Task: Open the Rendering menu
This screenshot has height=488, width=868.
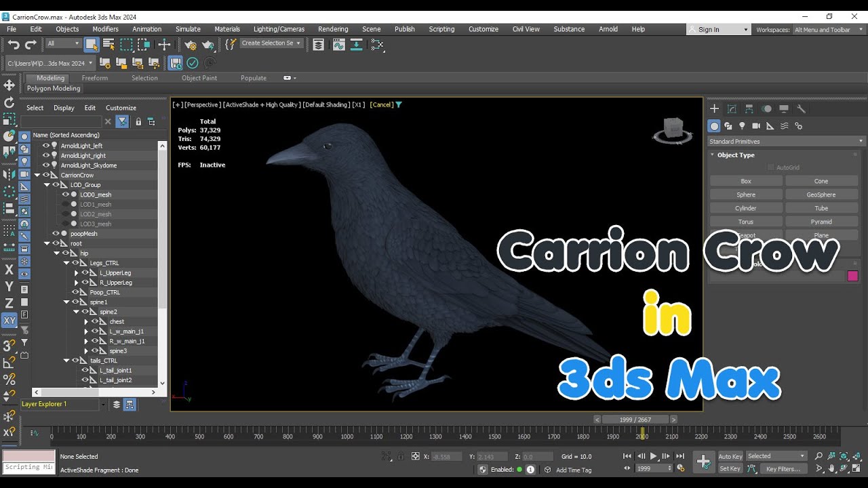Action: [x=333, y=29]
